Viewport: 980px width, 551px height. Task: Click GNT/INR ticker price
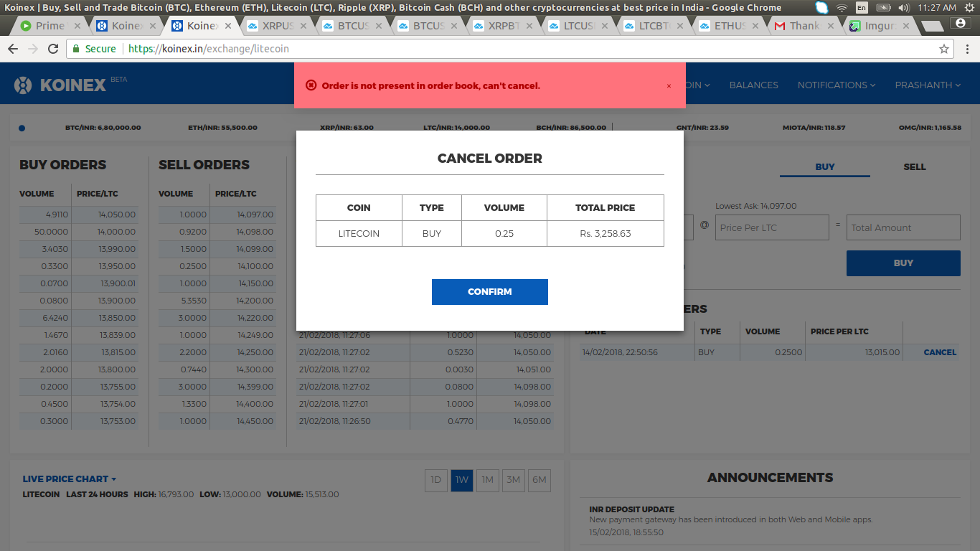[702, 128]
